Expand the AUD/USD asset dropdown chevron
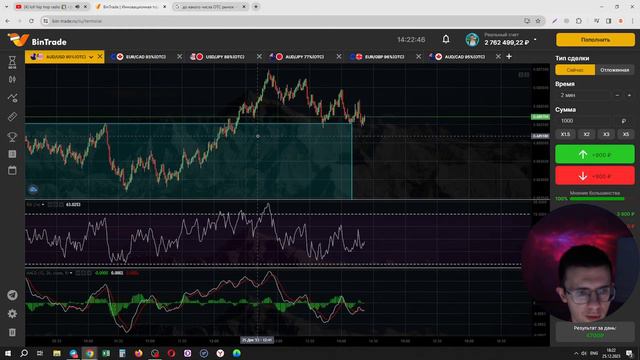 [91, 57]
